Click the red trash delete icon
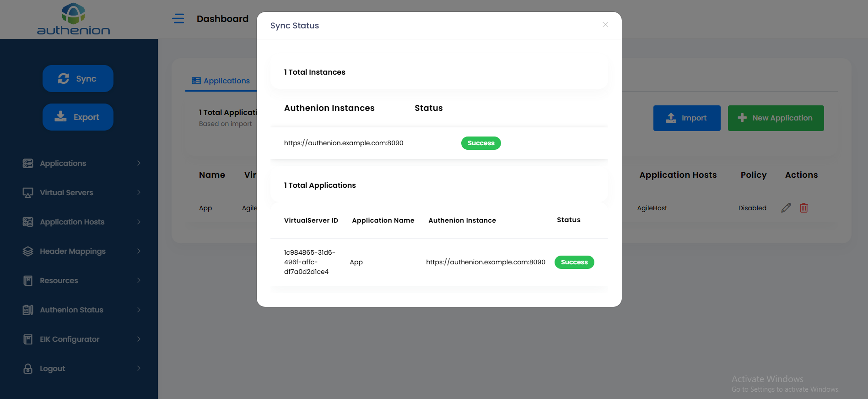 click(804, 208)
